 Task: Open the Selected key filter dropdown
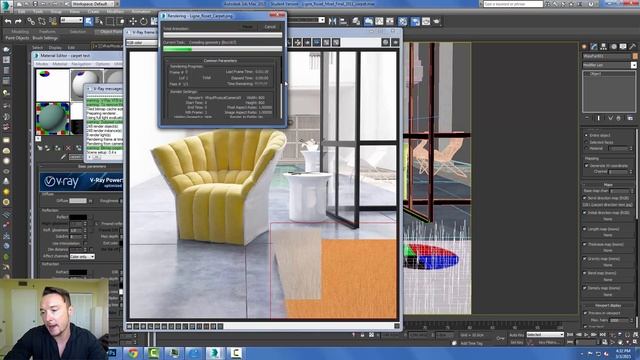click(x=545, y=335)
